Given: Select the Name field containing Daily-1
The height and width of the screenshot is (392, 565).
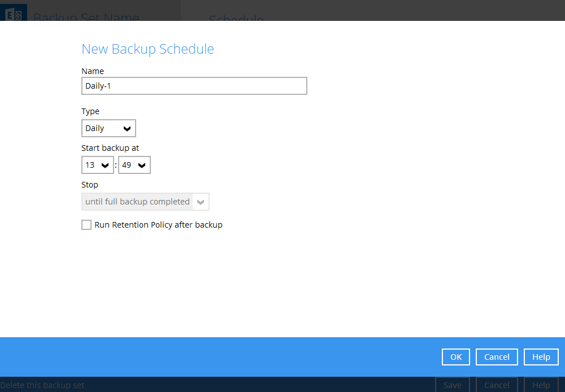Looking at the screenshot, I should [194, 86].
